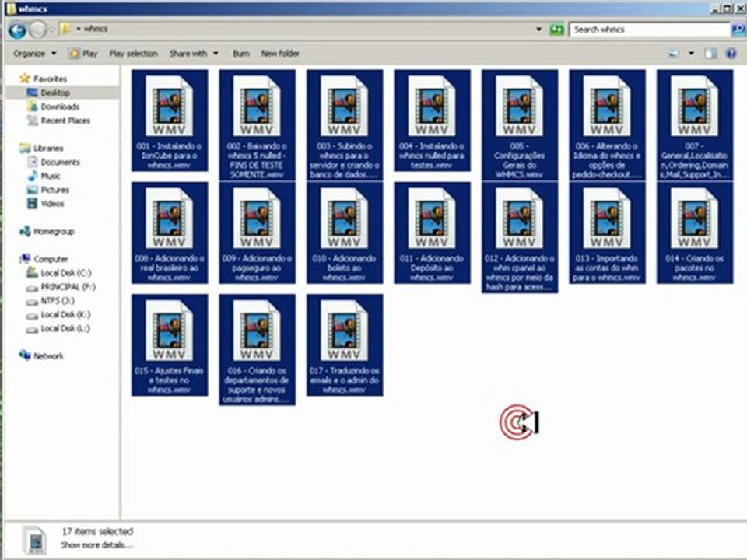747x560 pixels.
Task: Select file 009 - Adicionando o pagseguro
Action: [258, 233]
